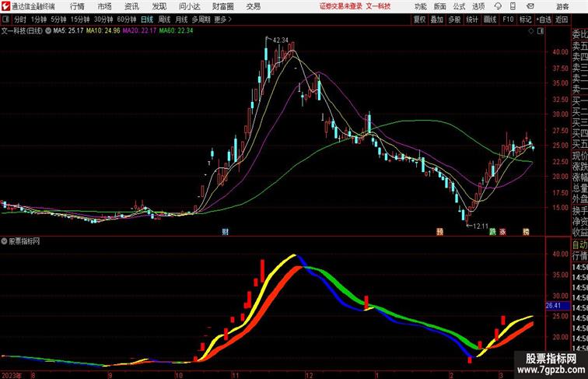Image resolution: width=588 pixels, height=379 pixels.
Task: Click the 12.11 low price label
Action: pyautogui.click(x=481, y=226)
